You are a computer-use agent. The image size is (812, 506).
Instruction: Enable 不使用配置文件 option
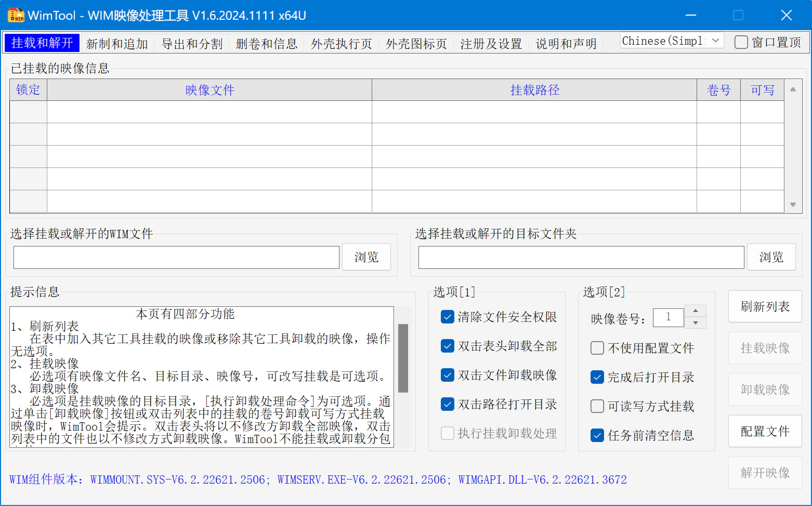[597, 348]
